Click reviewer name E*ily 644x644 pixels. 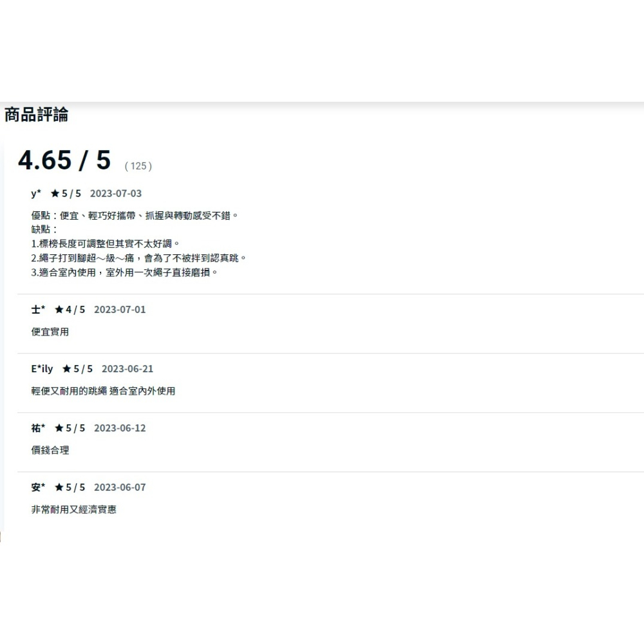click(42, 368)
